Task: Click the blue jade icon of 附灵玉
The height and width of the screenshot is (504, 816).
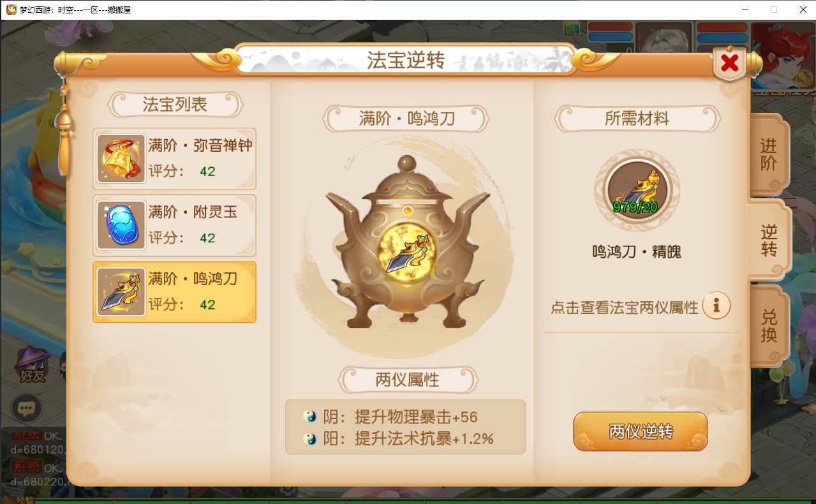Action: 121,225
